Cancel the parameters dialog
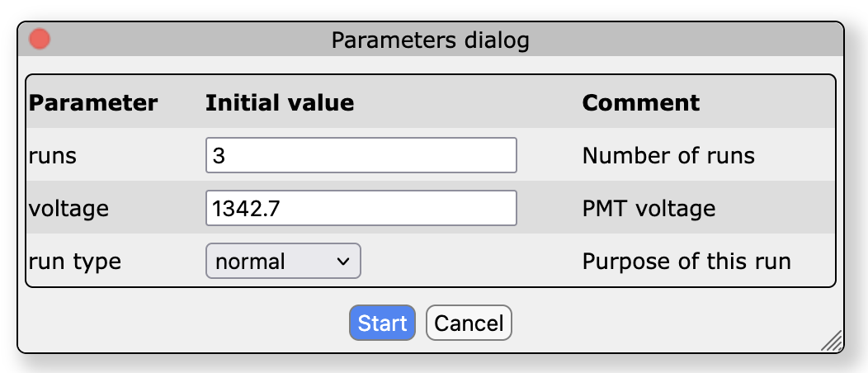This screenshot has height=373, width=868. pos(469,323)
